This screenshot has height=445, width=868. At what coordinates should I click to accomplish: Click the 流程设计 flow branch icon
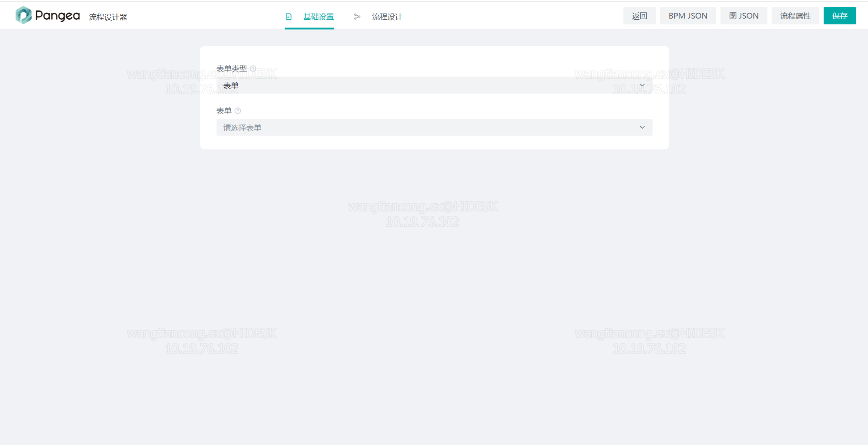pos(357,17)
